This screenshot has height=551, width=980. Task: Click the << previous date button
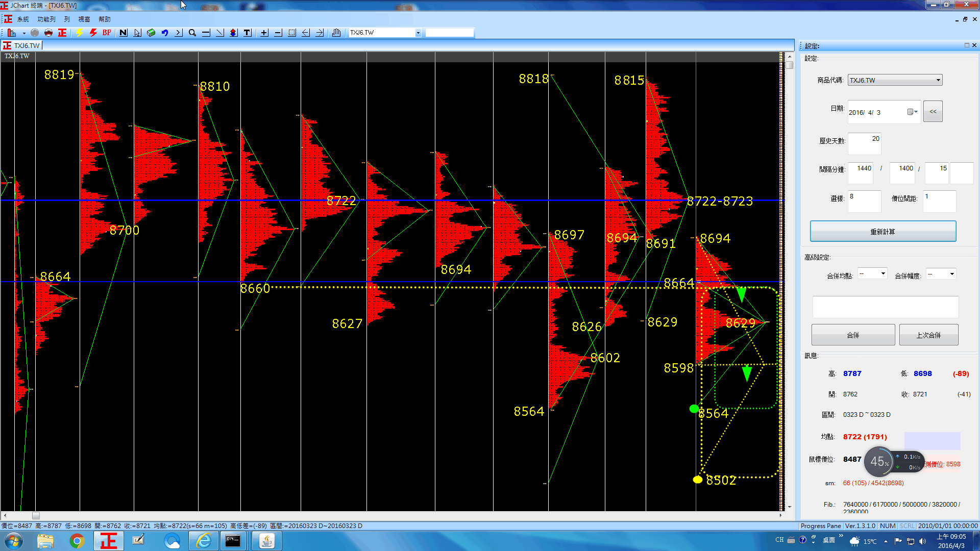933,112
